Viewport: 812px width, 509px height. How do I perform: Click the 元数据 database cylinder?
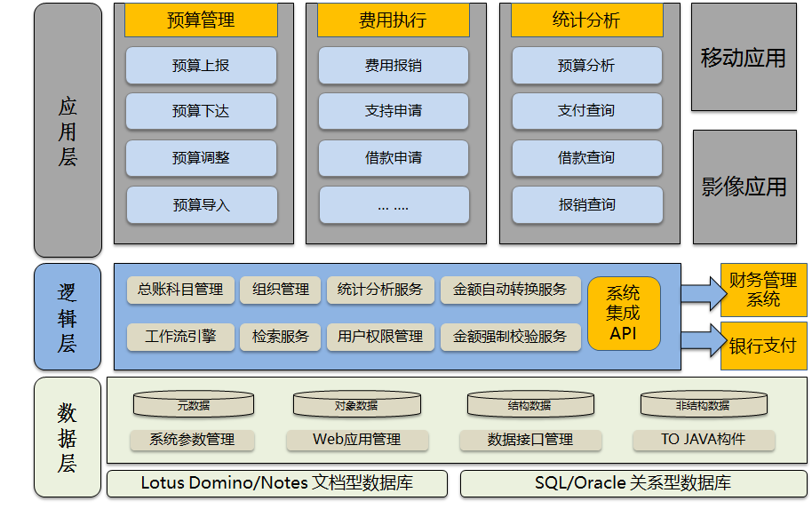click(193, 405)
